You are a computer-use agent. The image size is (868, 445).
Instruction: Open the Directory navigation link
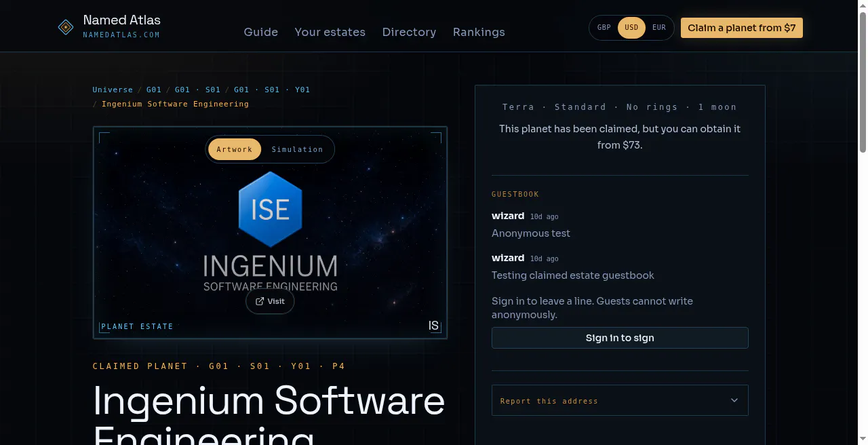(x=409, y=32)
